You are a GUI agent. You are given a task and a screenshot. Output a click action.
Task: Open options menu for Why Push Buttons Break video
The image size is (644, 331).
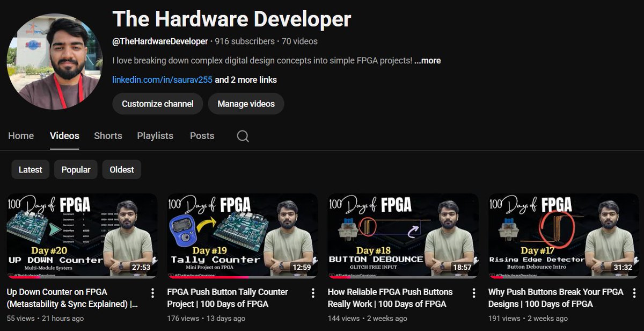634,293
